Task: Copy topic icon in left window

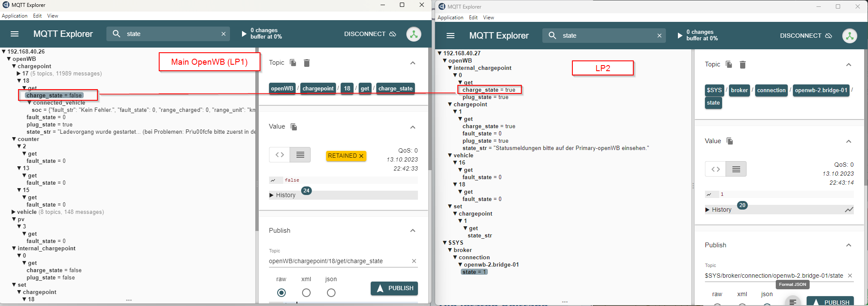Action: [293, 63]
